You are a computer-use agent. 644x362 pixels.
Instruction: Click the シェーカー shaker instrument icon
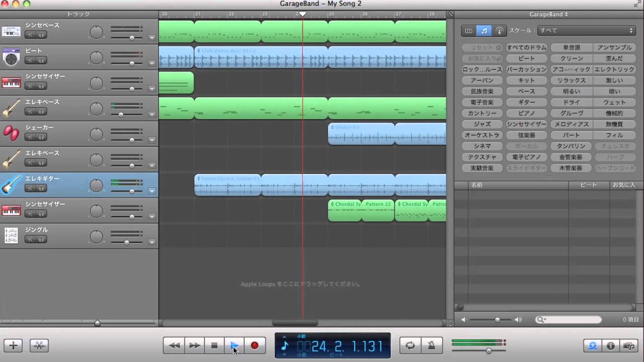(11, 134)
